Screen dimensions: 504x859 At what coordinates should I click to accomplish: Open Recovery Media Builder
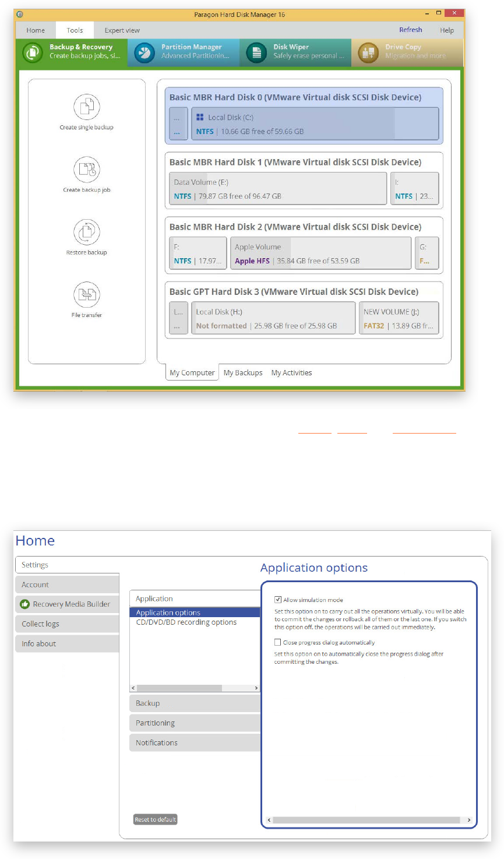[x=67, y=604]
